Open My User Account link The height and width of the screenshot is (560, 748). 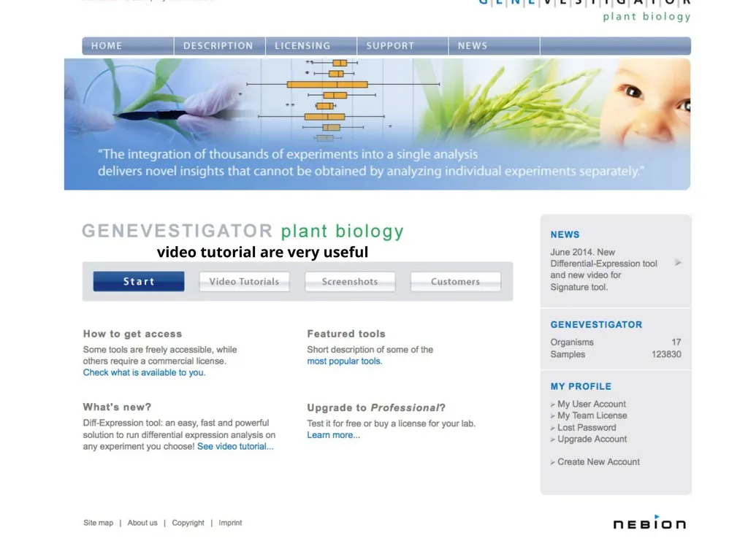point(592,404)
